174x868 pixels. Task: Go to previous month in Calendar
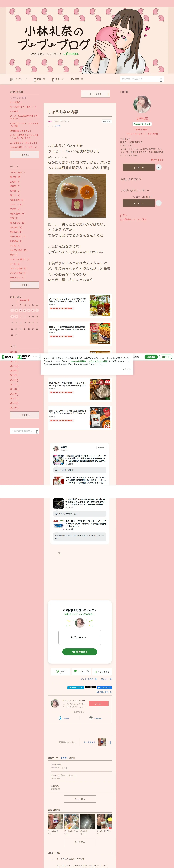(x=18, y=301)
